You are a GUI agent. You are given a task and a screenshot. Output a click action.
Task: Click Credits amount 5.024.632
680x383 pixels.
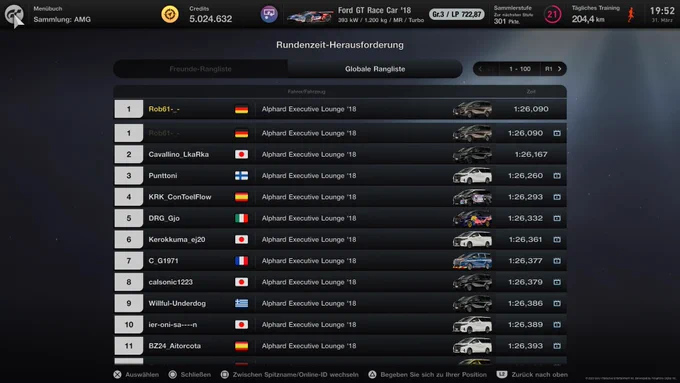tap(211, 19)
